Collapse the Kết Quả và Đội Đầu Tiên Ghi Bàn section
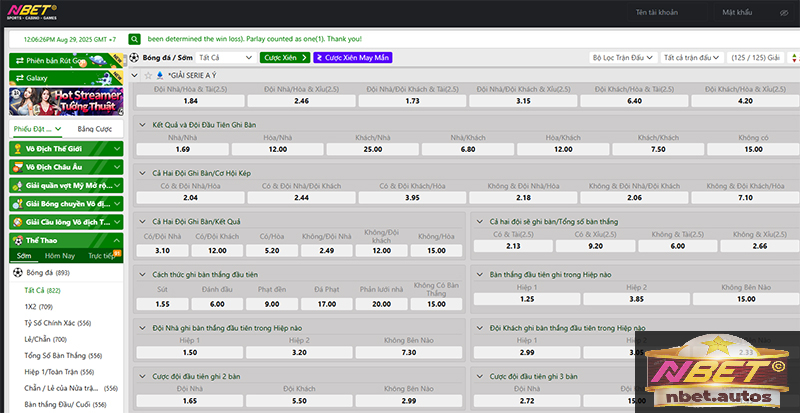 pos(142,123)
